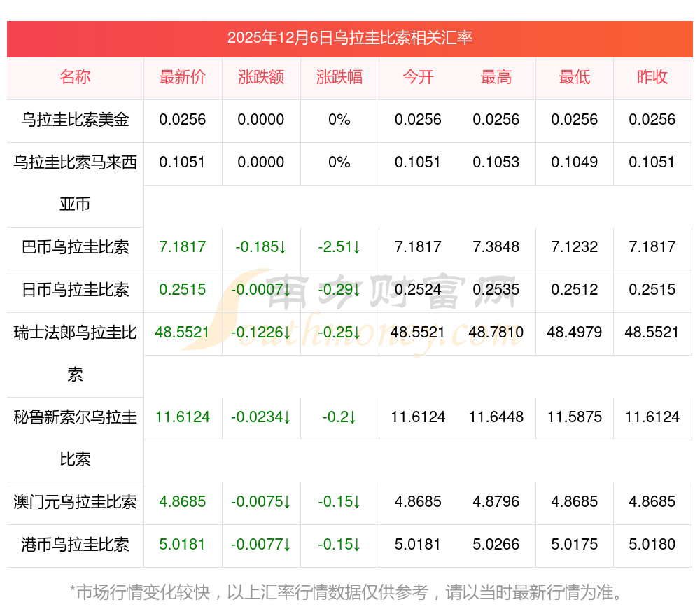The image size is (700, 614).
Task: Click the 涨跌额 column header
Action: coord(261,77)
